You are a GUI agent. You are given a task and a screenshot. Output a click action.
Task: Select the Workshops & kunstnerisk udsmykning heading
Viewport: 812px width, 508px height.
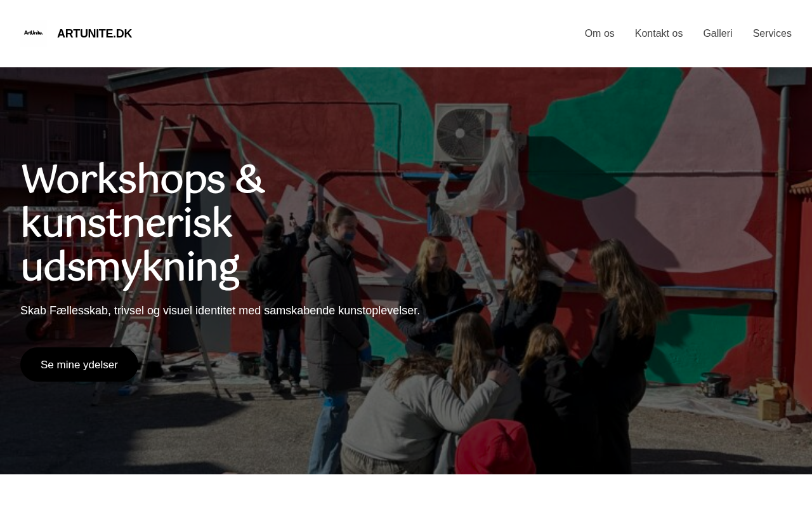pyautogui.click(x=143, y=224)
